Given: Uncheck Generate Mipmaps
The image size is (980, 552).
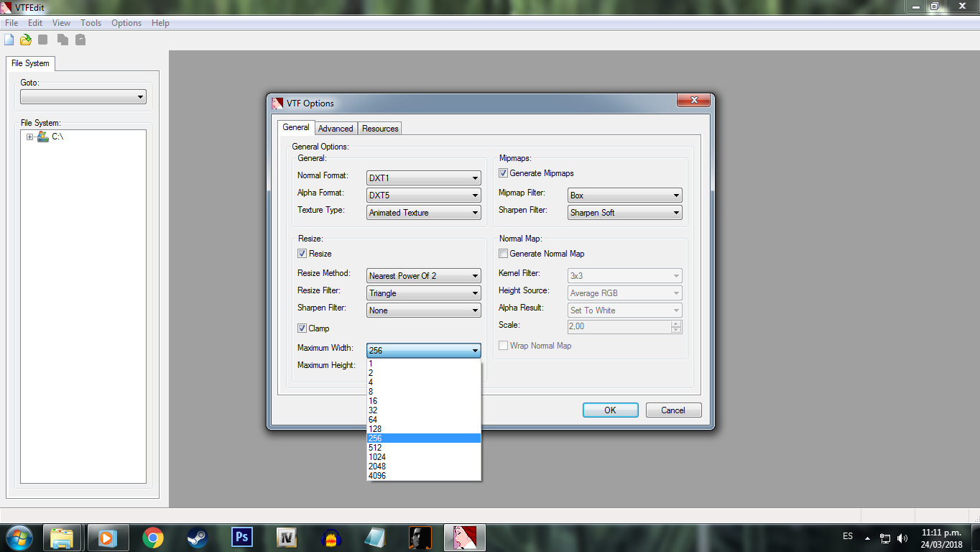Looking at the screenshot, I should [x=504, y=173].
